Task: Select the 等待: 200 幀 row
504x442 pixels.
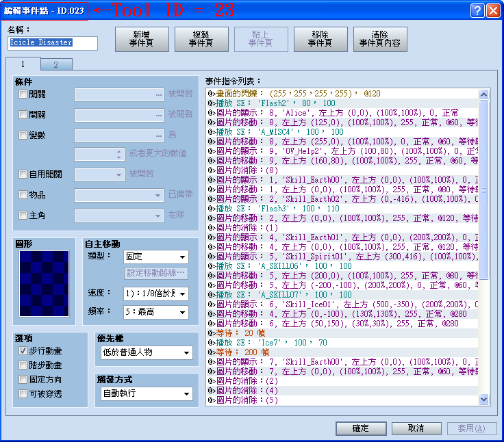Action: (x=342, y=352)
